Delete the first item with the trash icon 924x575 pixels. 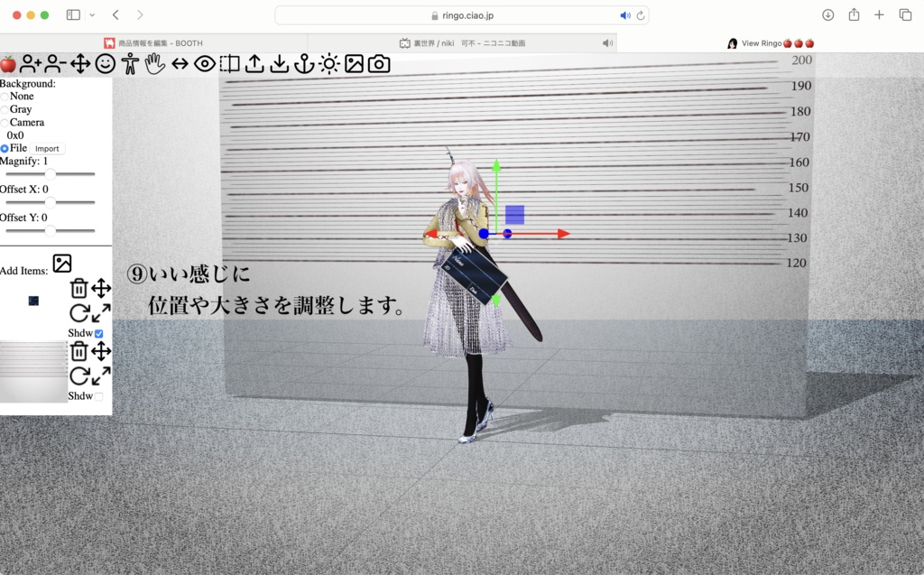[79, 289]
